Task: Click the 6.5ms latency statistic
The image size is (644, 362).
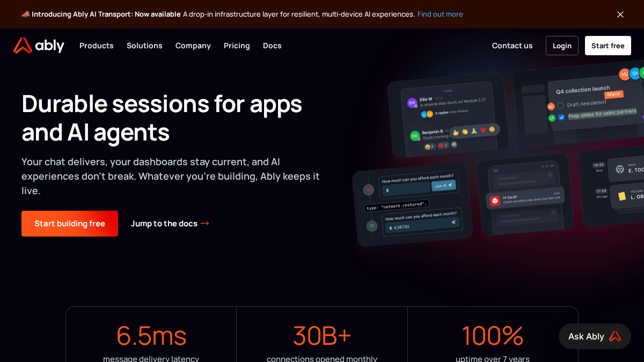Action: (151, 336)
